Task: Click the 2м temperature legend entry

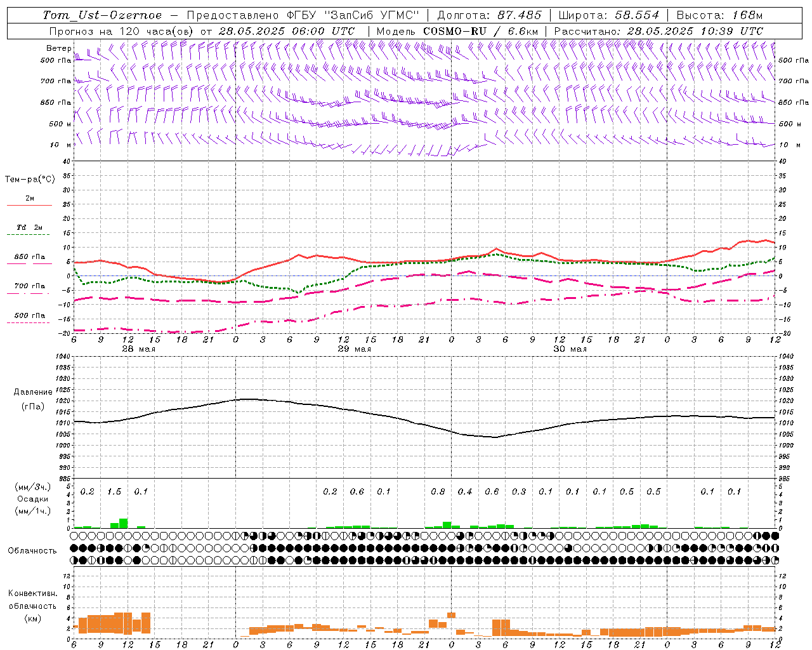Action: (x=30, y=199)
